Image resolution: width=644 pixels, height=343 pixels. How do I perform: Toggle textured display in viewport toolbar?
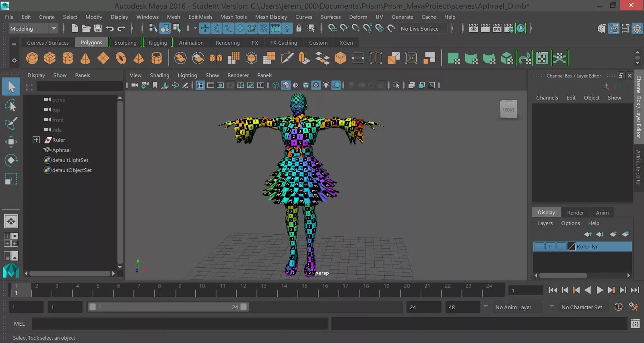(x=316, y=85)
